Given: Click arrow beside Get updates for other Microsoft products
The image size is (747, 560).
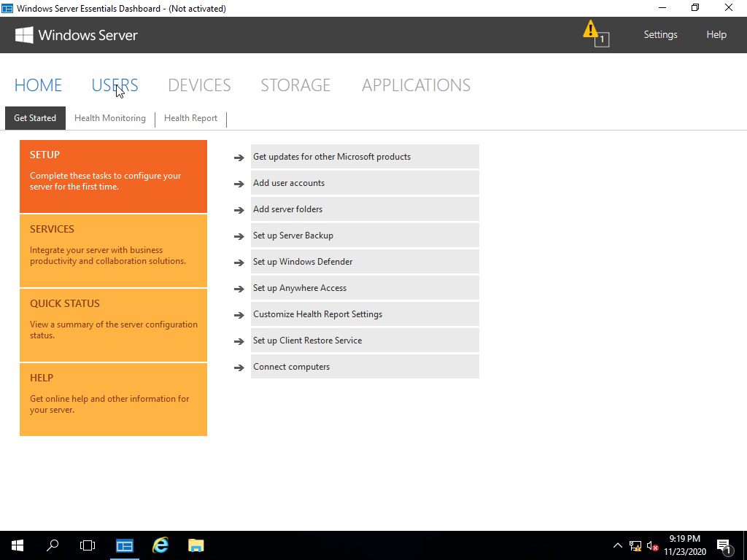Looking at the screenshot, I should (x=239, y=157).
